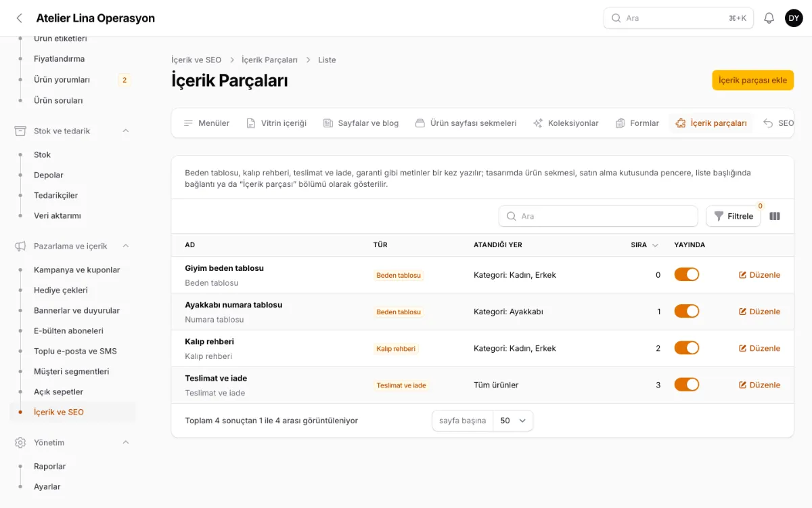Image resolution: width=812 pixels, height=508 pixels.
Task: Click the magnifier icon in the table search box
Action: 511,216
